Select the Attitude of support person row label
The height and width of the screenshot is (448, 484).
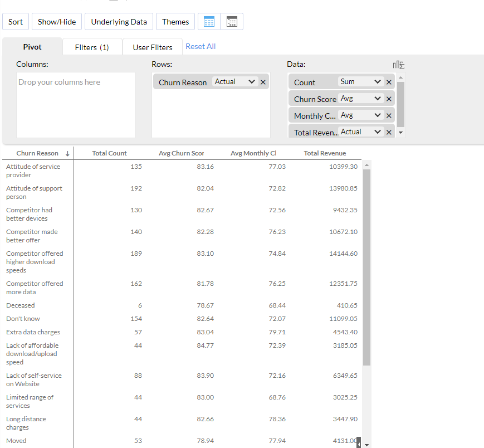tap(34, 192)
